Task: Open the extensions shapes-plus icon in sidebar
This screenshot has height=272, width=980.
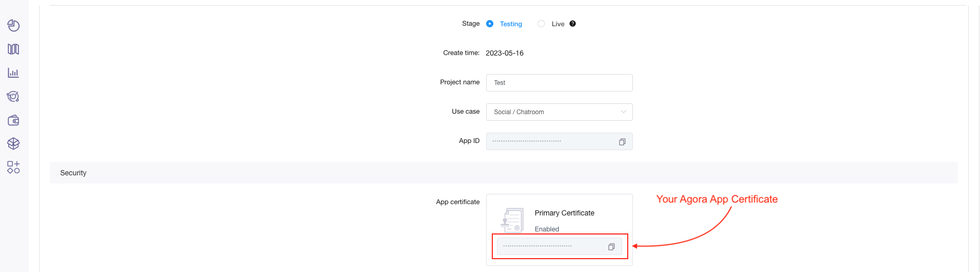Action: 13,167
